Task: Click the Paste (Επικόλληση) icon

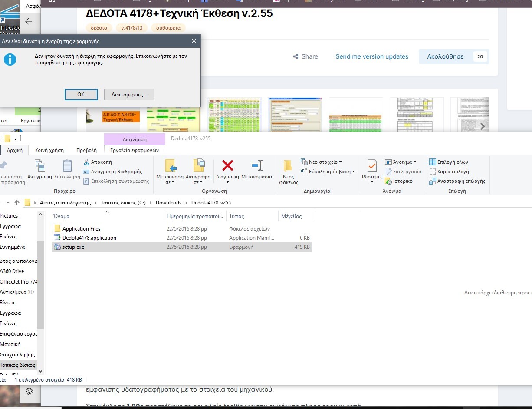Action: pos(67,165)
